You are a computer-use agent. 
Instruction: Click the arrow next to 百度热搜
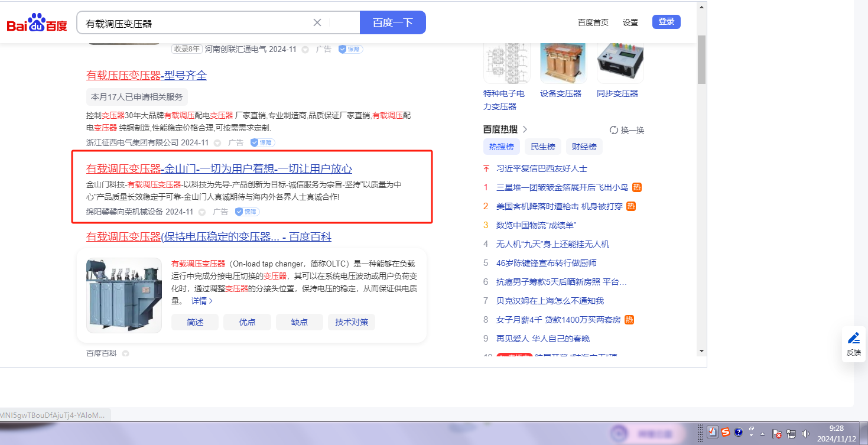(524, 129)
